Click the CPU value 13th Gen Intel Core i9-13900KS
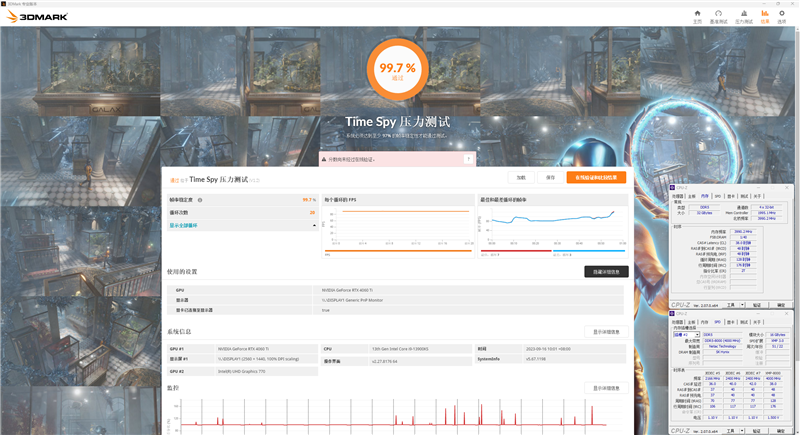 click(399, 349)
